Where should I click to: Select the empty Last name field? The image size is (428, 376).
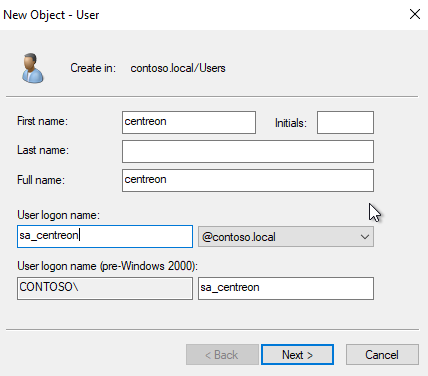248,151
